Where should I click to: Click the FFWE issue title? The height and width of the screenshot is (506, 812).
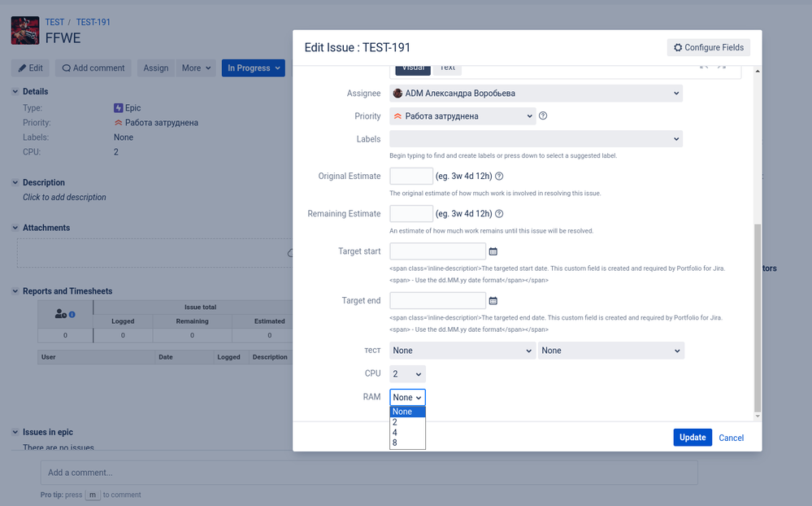click(63, 38)
